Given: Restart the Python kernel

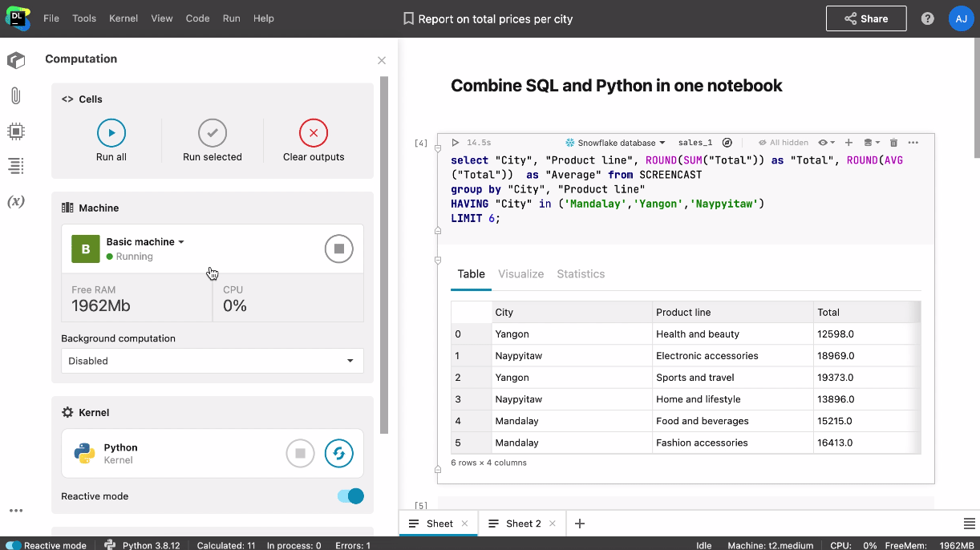Looking at the screenshot, I should pyautogui.click(x=339, y=453).
